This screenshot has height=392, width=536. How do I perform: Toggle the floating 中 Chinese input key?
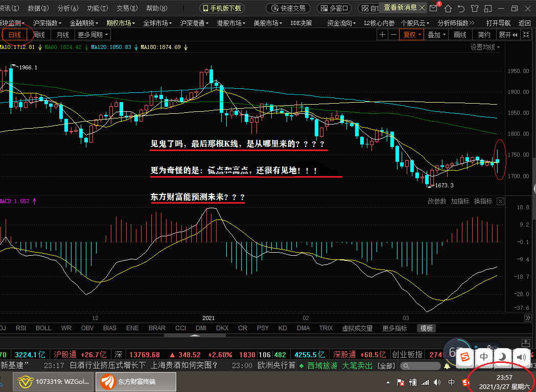click(x=484, y=357)
